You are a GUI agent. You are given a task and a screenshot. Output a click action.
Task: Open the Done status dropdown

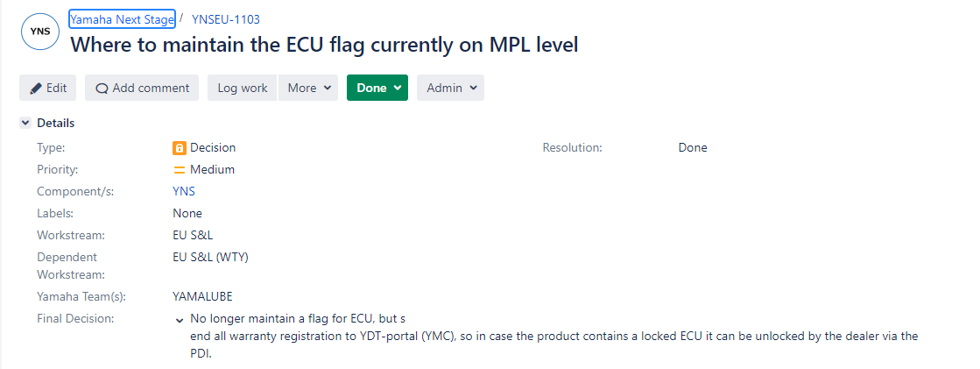[377, 89]
